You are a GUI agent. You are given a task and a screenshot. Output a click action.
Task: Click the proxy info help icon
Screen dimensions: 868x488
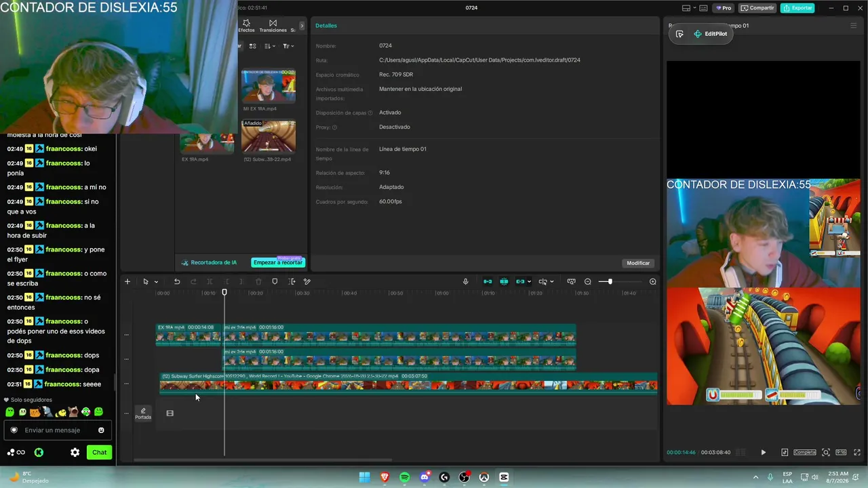click(334, 127)
